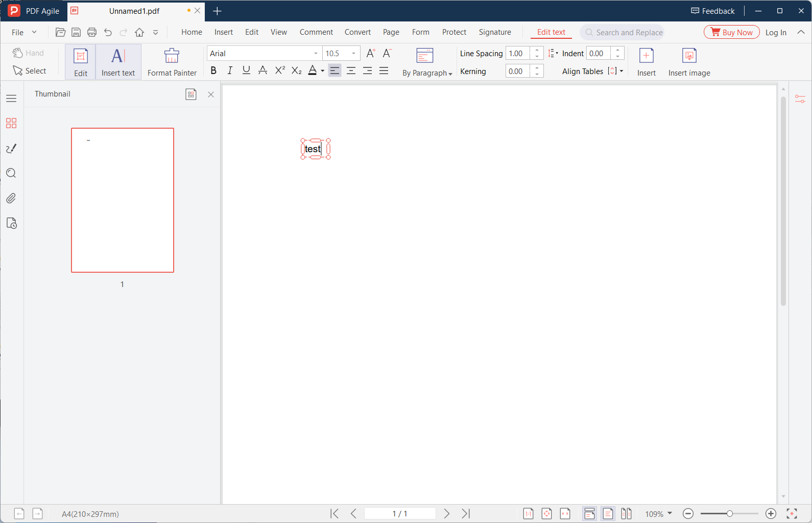Screen dimensions: 812x523
Task: Print the document via printer icon
Action: pos(92,32)
